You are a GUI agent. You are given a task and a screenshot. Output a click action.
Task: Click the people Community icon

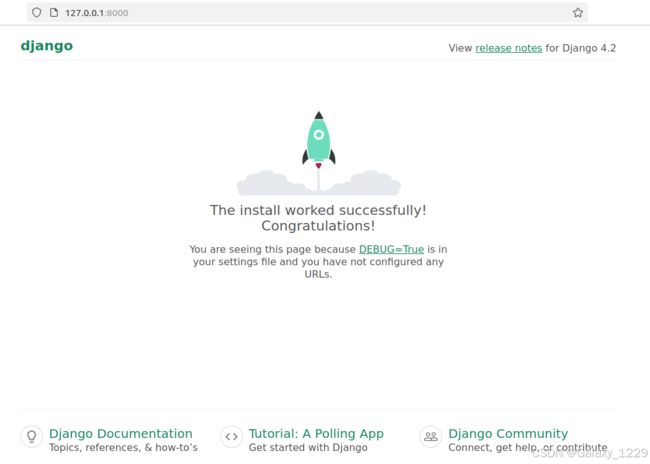[431, 437]
